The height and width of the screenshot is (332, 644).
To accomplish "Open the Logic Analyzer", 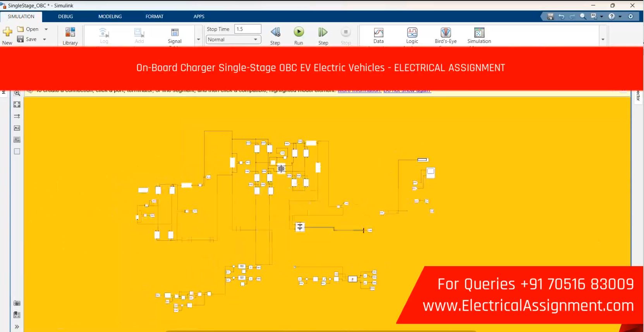I will coord(412,36).
